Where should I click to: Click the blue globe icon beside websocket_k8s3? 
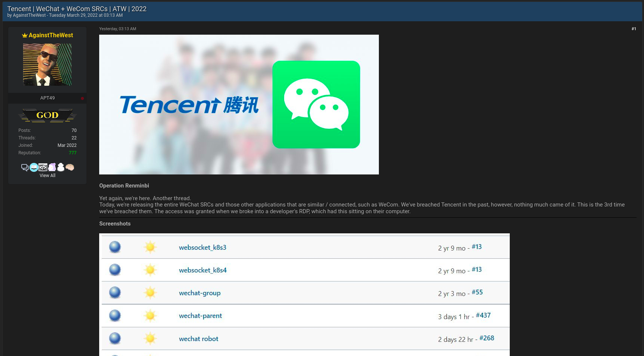coord(115,247)
